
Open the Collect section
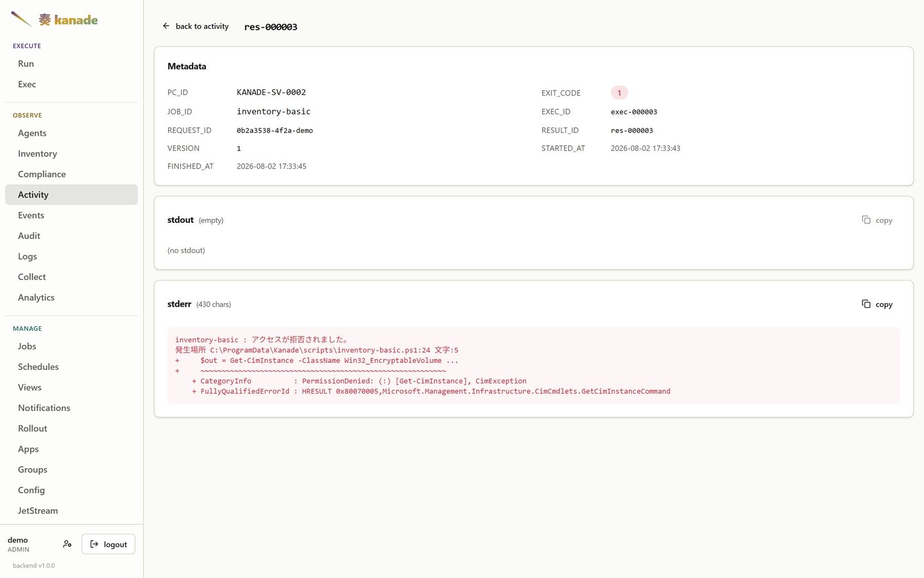click(71, 277)
